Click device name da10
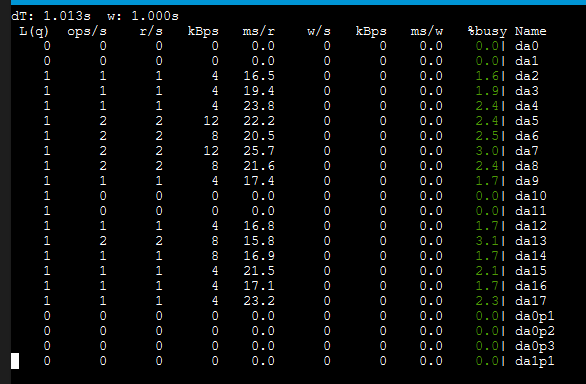The height and width of the screenshot is (384, 586). 531,196
